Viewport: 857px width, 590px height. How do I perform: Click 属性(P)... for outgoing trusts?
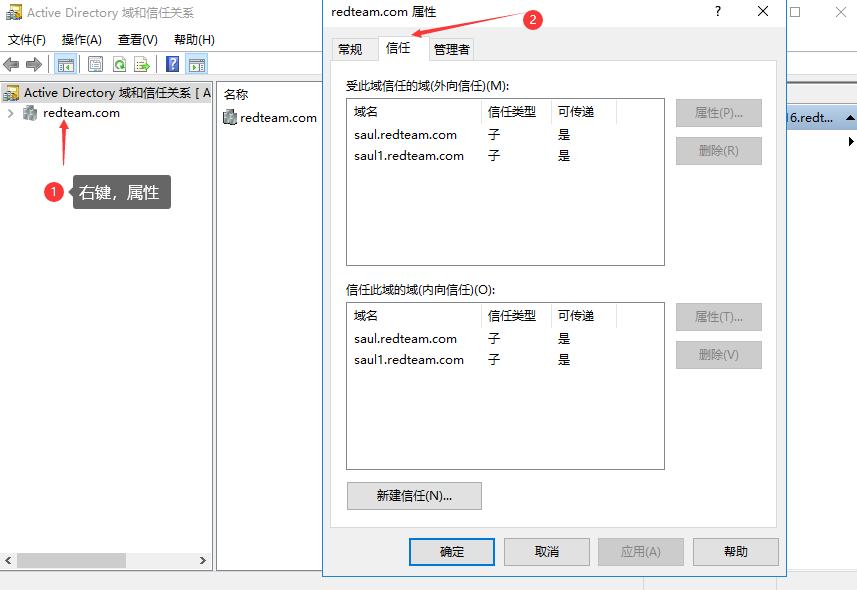[x=719, y=113]
